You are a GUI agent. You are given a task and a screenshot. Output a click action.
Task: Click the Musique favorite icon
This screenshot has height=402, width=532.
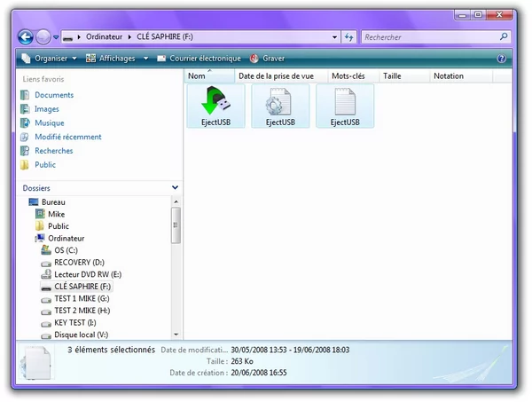click(25, 123)
